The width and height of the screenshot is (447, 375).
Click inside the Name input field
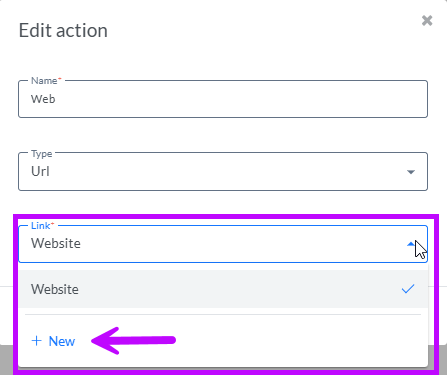pyautogui.click(x=223, y=99)
